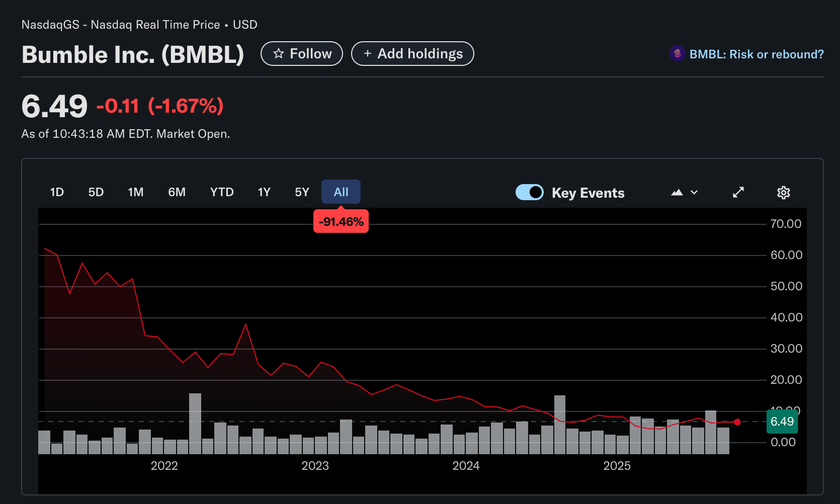Click Add holdings button

point(412,54)
